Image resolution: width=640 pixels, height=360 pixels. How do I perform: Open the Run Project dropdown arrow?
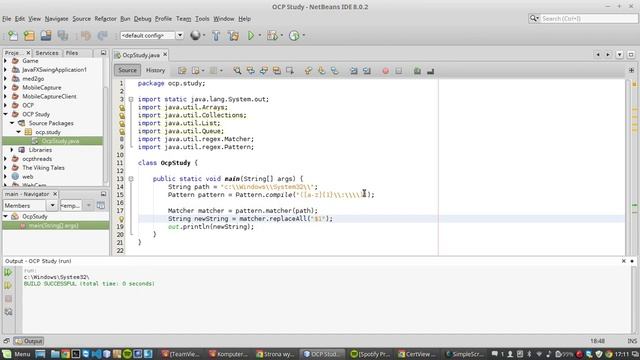tap(260, 36)
